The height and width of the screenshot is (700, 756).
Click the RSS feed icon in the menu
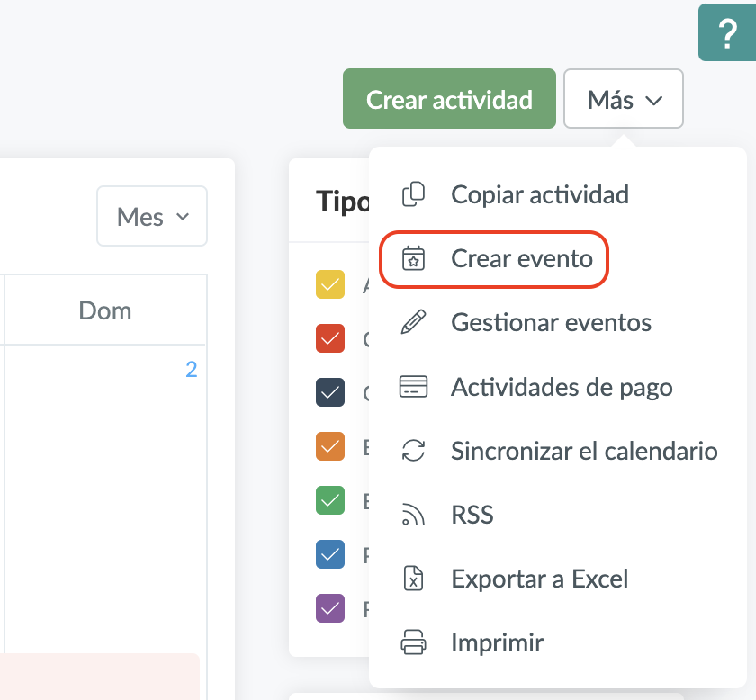pyautogui.click(x=414, y=515)
